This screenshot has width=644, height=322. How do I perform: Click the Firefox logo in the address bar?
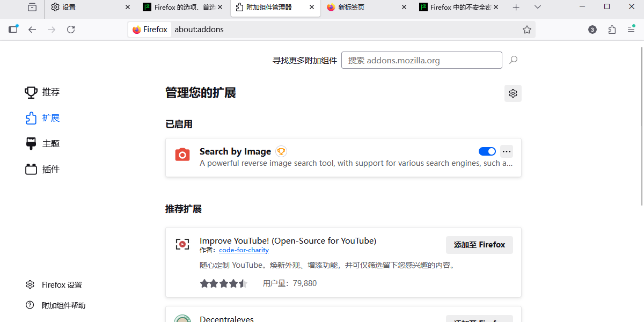[x=137, y=30]
